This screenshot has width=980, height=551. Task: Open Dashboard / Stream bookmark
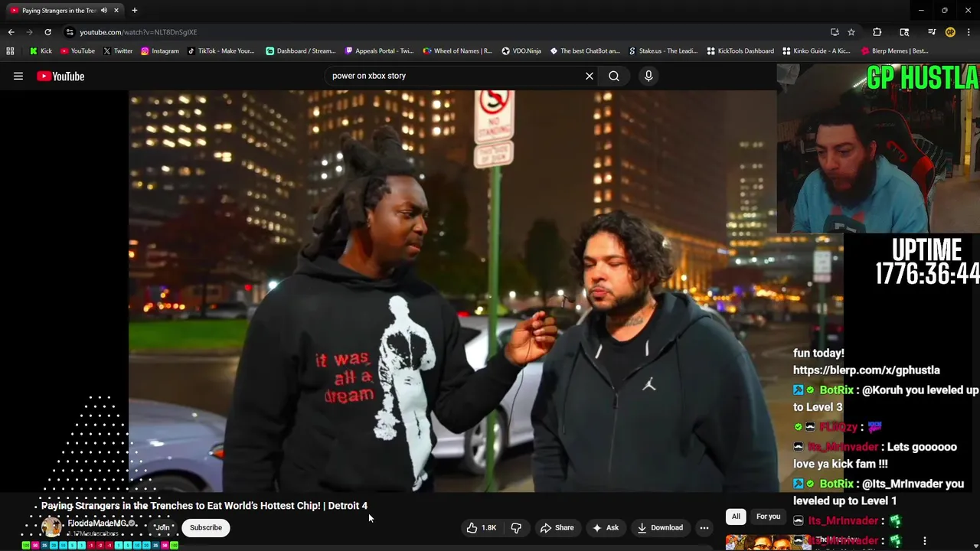pos(301,51)
